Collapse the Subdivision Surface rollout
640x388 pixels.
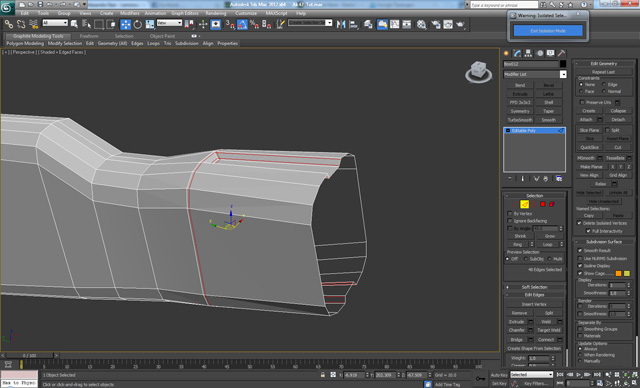point(604,242)
